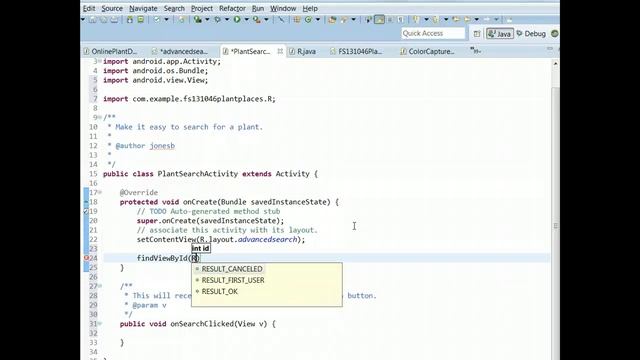Collapse onSearchClicked fold on line 31

point(100,324)
